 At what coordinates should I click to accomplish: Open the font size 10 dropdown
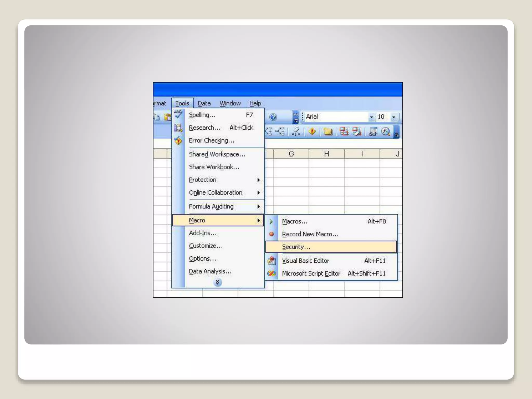coord(394,117)
